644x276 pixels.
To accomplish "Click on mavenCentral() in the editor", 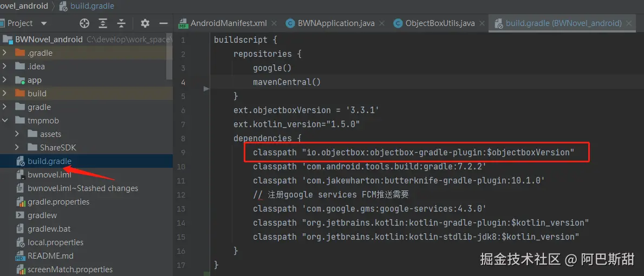I will click(287, 82).
